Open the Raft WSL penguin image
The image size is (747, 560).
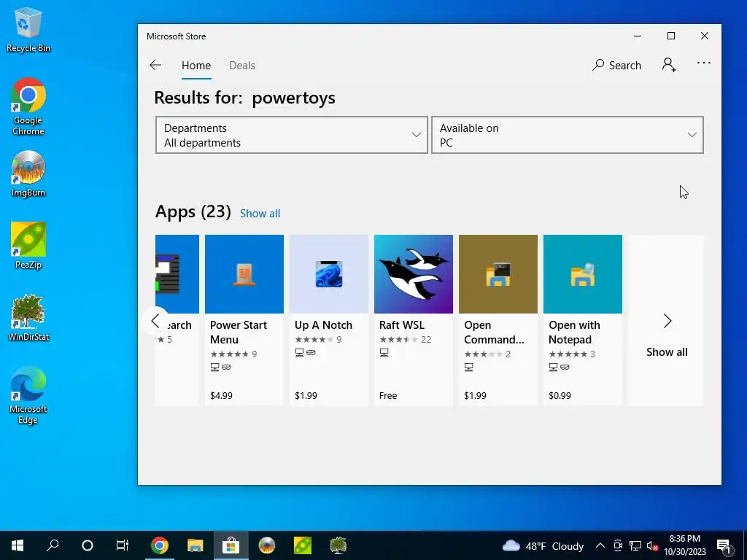coord(414,274)
